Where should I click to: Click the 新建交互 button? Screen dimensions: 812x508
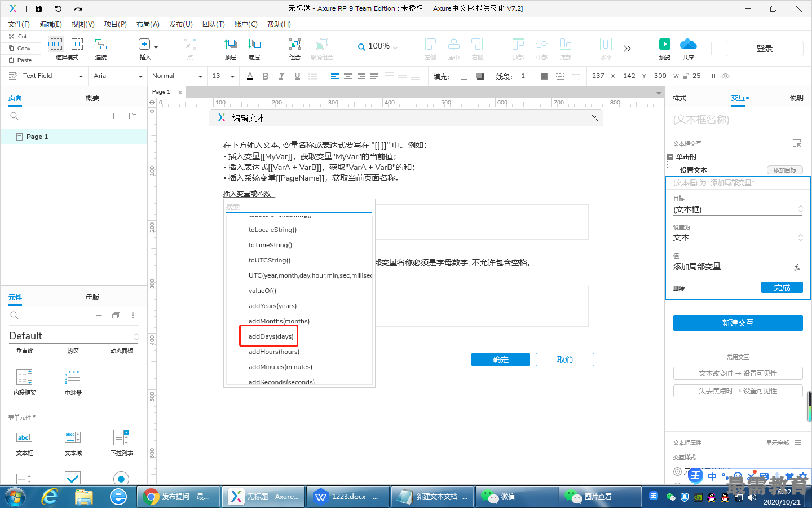pyautogui.click(x=738, y=323)
